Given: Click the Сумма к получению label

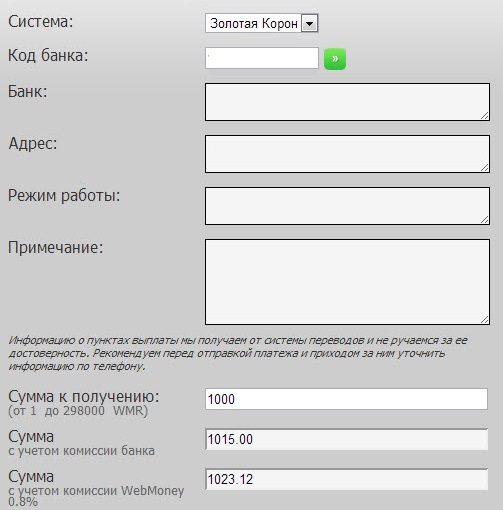Looking at the screenshot, I should coord(84,397).
